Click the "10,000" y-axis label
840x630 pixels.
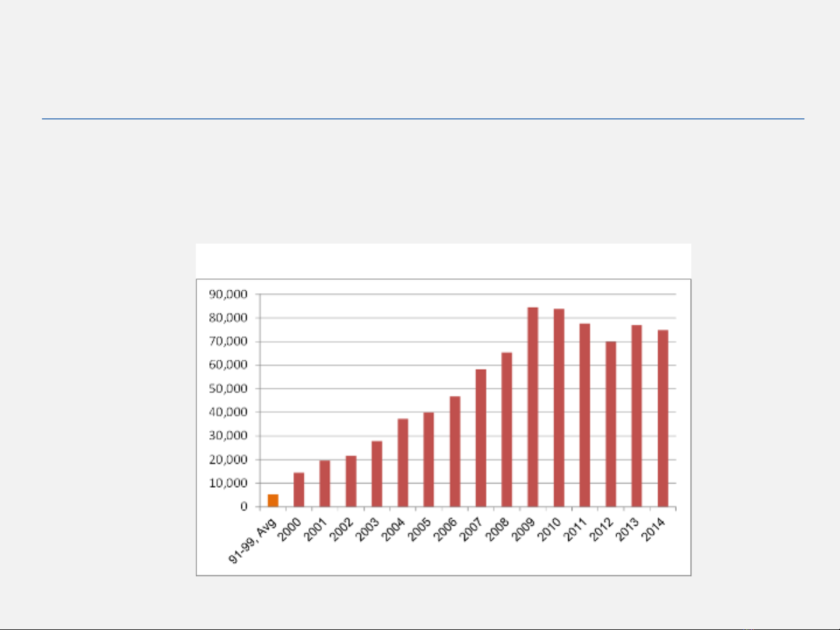coord(229,483)
